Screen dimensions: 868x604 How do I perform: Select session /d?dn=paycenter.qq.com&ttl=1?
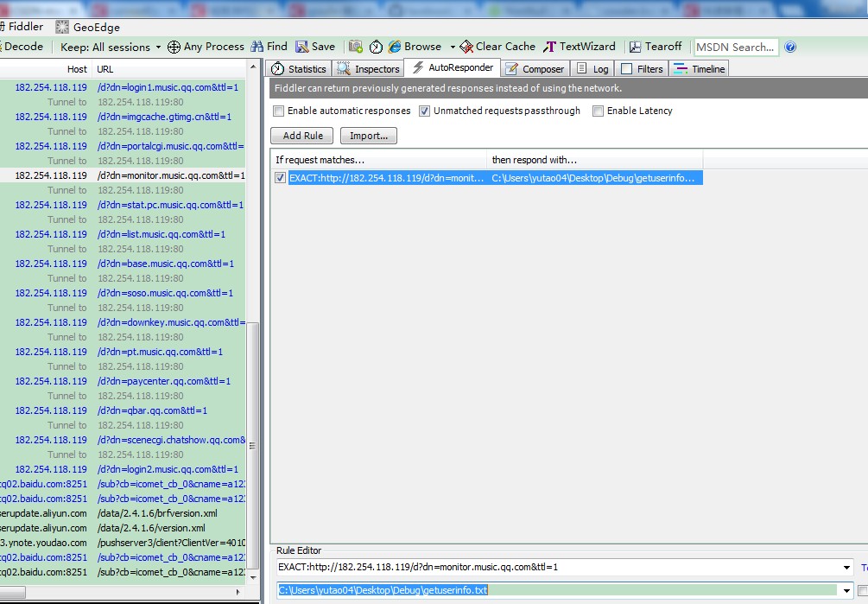[x=123, y=381]
